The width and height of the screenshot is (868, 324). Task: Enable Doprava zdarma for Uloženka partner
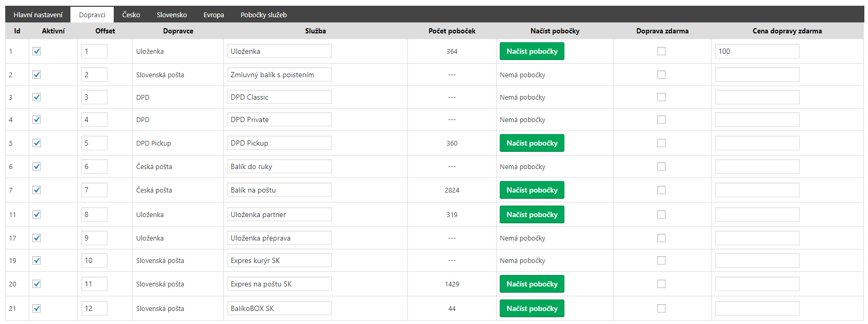pos(661,214)
